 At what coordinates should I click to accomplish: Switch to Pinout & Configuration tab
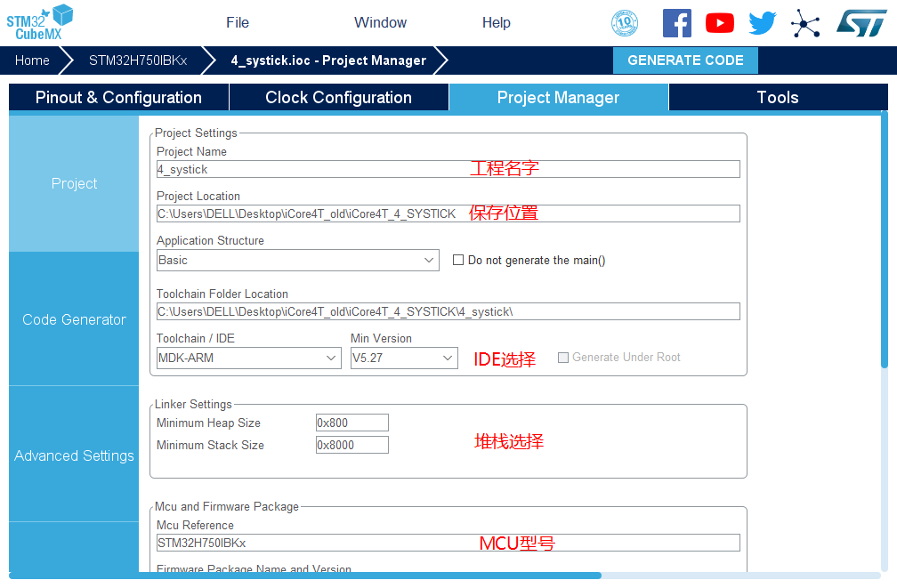click(x=118, y=98)
